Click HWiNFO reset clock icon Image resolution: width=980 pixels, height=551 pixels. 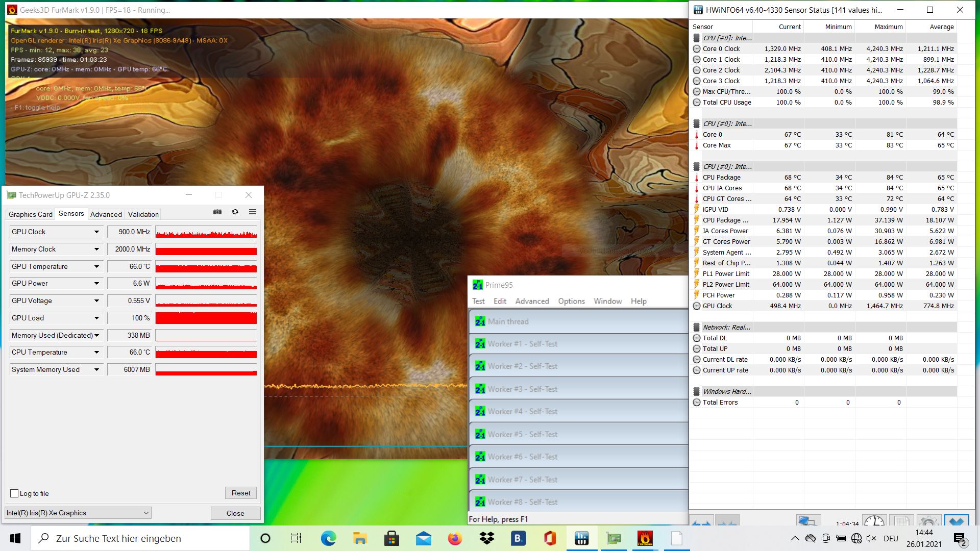pos(874,521)
